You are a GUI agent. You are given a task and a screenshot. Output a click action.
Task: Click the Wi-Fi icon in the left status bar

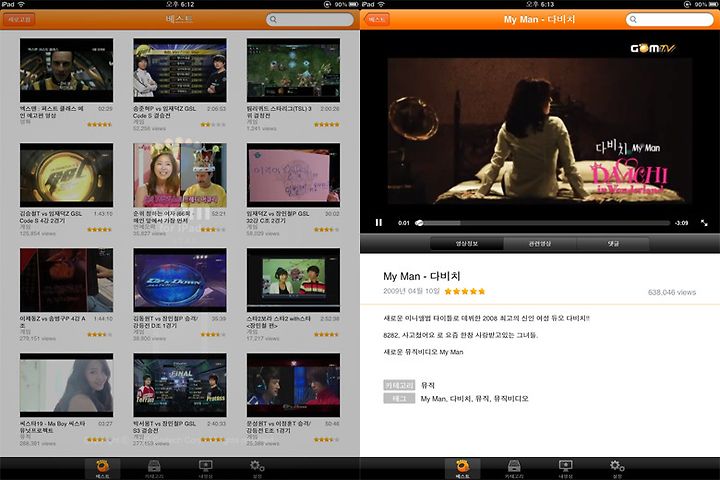click(21, 4)
